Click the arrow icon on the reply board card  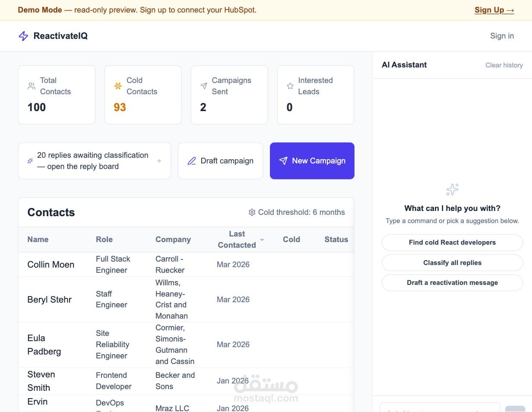[159, 161]
